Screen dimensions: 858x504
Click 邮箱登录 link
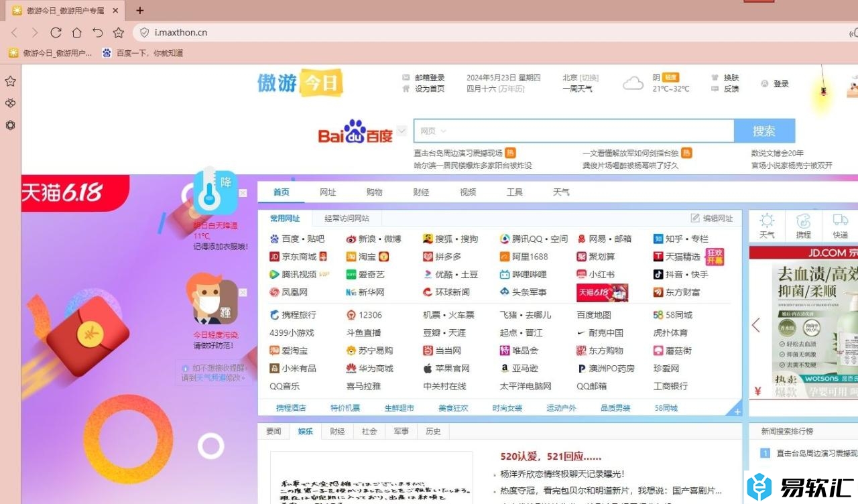coord(430,78)
